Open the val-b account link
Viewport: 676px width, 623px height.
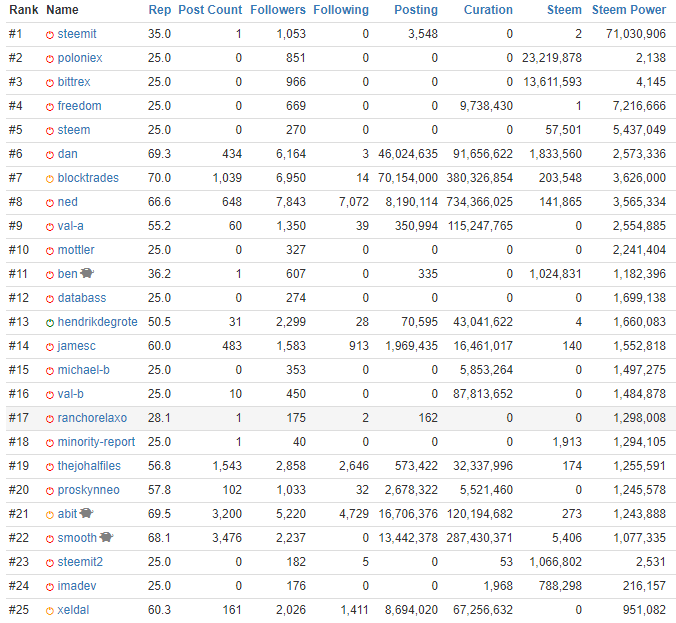(70, 394)
